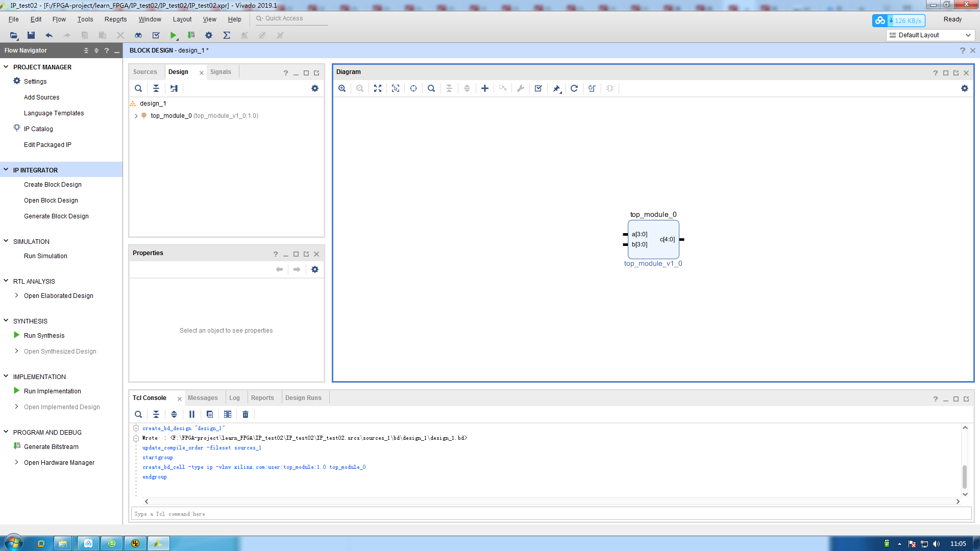Click Run Simulation
The width and height of the screenshot is (980, 551).
click(x=45, y=256)
